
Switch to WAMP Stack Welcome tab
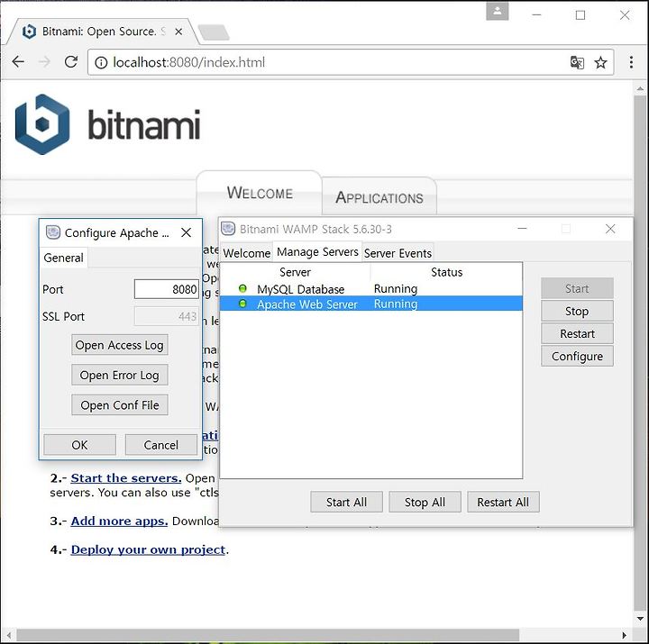(x=247, y=253)
